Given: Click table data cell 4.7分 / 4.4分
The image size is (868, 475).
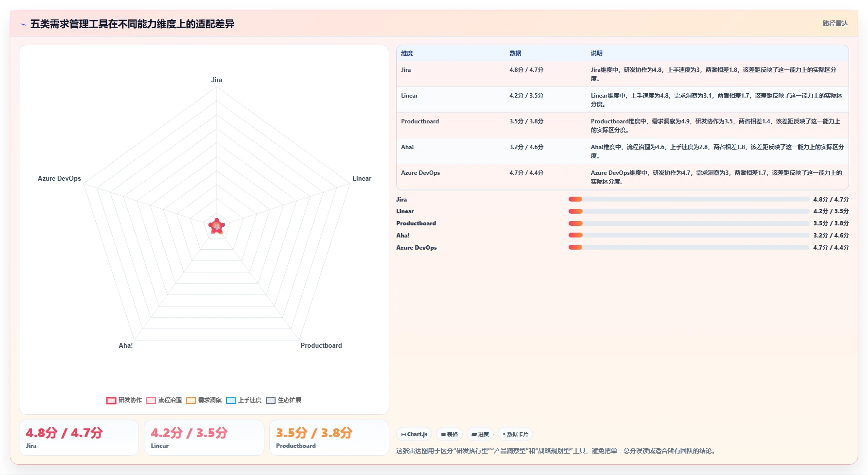Looking at the screenshot, I should coord(526,173).
